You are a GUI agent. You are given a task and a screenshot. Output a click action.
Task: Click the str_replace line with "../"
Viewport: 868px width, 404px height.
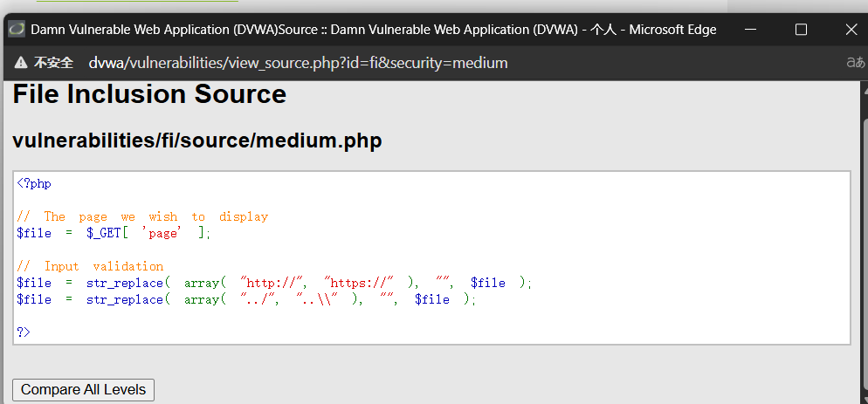coord(246,299)
